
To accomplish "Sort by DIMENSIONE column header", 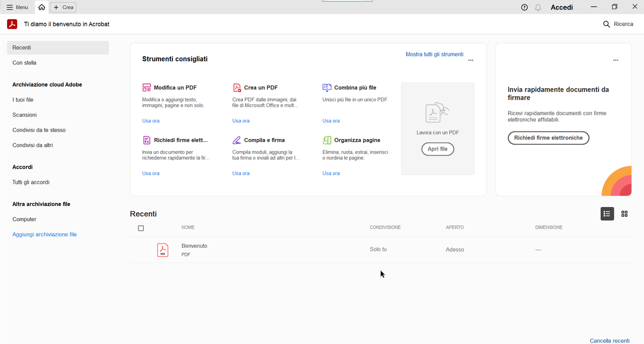I will pyautogui.click(x=549, y=228).
